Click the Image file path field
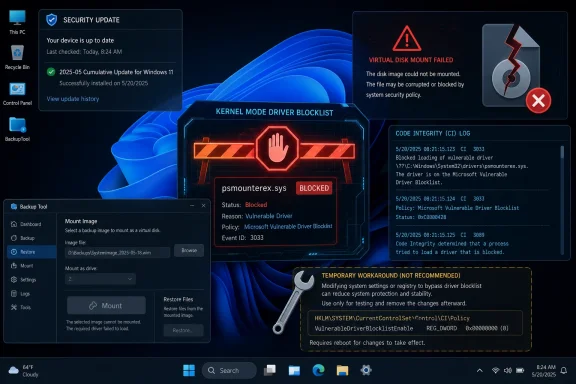This screenshot has height=384, width=576. coord(118,252)
